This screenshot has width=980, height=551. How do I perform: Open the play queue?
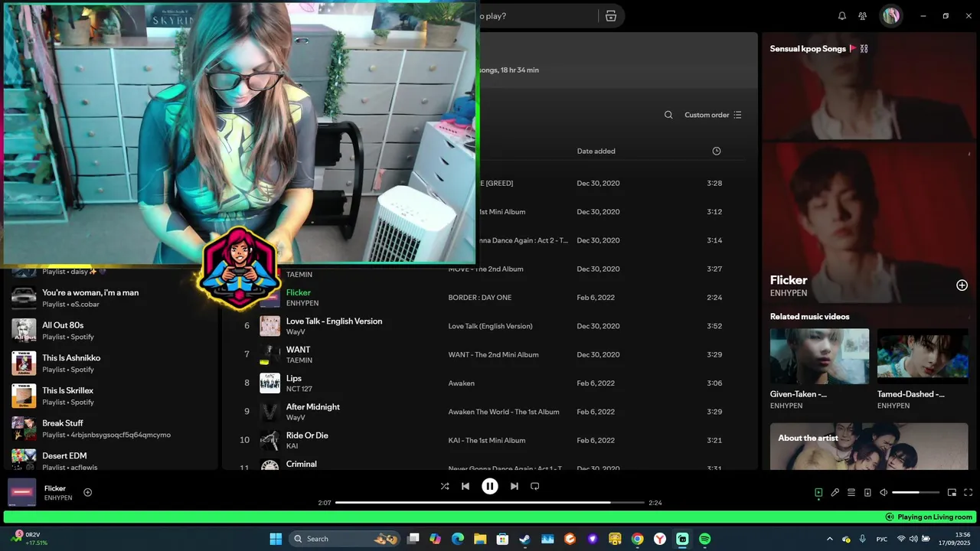point(851,493)
